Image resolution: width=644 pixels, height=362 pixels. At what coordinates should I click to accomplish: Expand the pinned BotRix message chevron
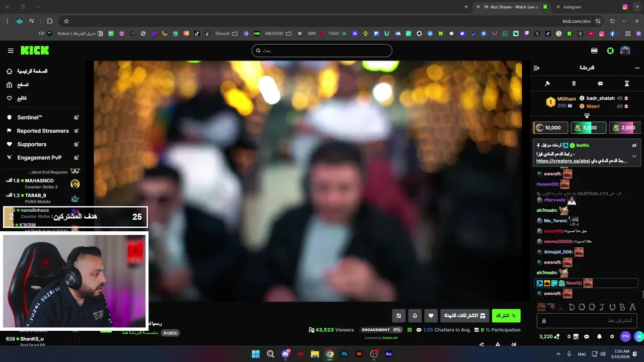coord(634,156)
